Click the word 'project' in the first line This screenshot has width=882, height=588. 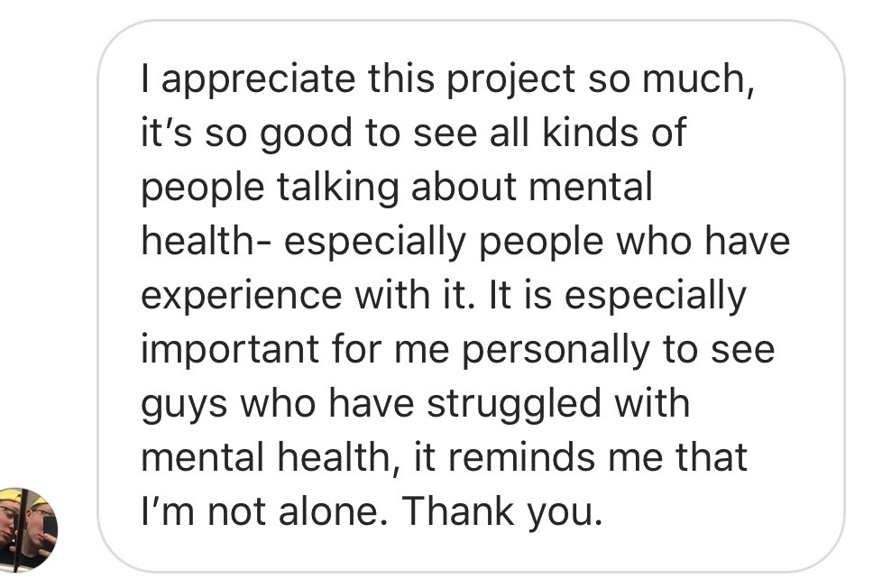pos(512,80)
